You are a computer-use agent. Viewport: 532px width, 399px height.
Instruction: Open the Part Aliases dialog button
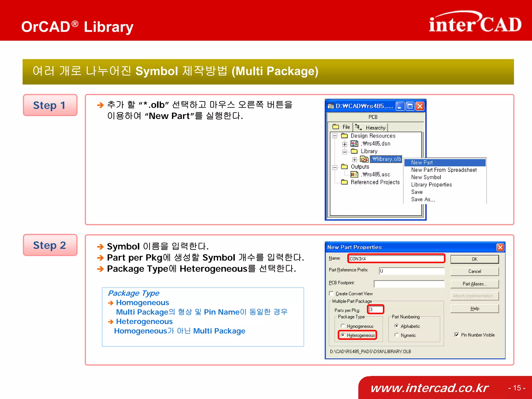(x=474, y=284)
